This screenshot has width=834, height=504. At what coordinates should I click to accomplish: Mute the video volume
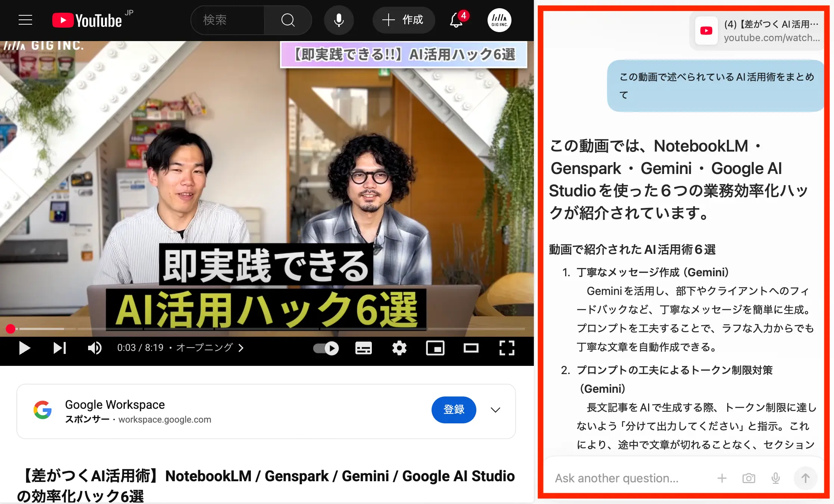pos(95,348)
